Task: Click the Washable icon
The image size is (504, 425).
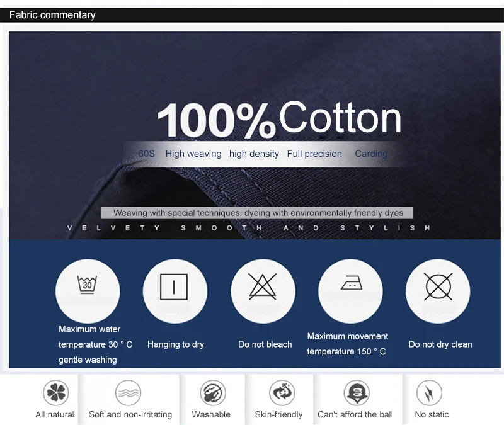Action: pos(213,392)
